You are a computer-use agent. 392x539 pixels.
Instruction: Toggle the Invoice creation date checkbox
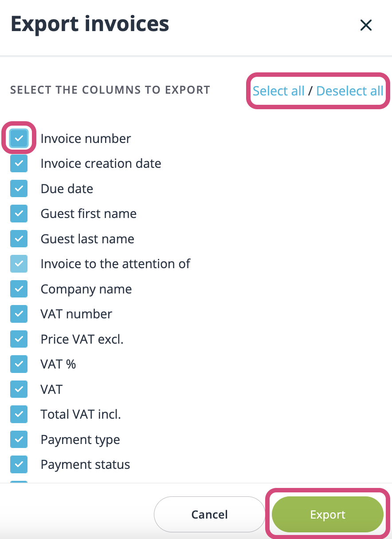(x=19, y=163)
